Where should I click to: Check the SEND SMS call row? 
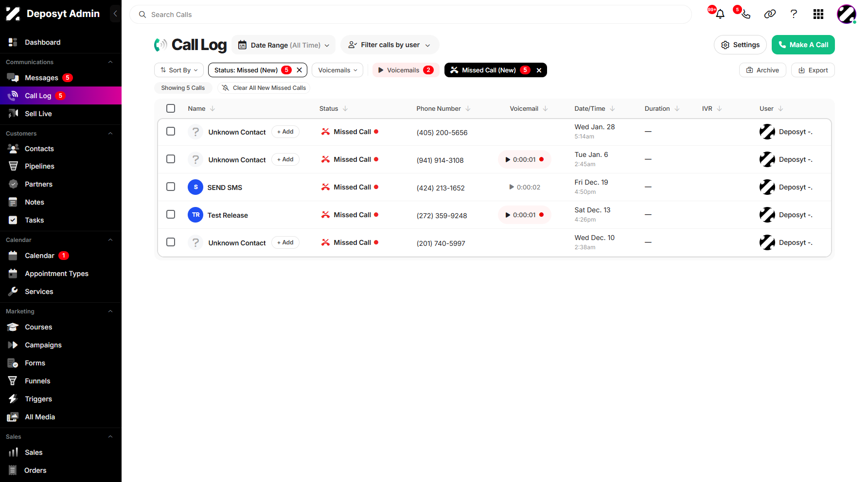[x=171, y=187]
